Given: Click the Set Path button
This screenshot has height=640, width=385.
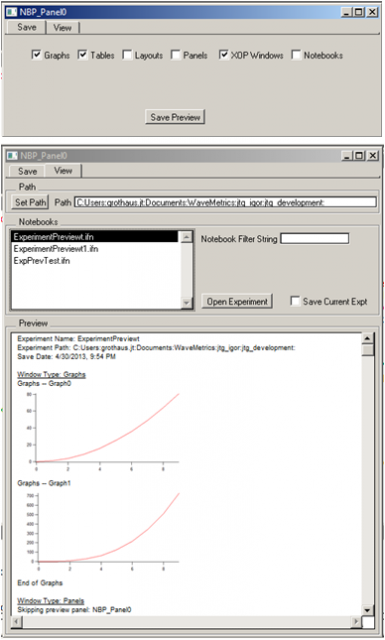Looking at the screenshot, I should point(30,202).
